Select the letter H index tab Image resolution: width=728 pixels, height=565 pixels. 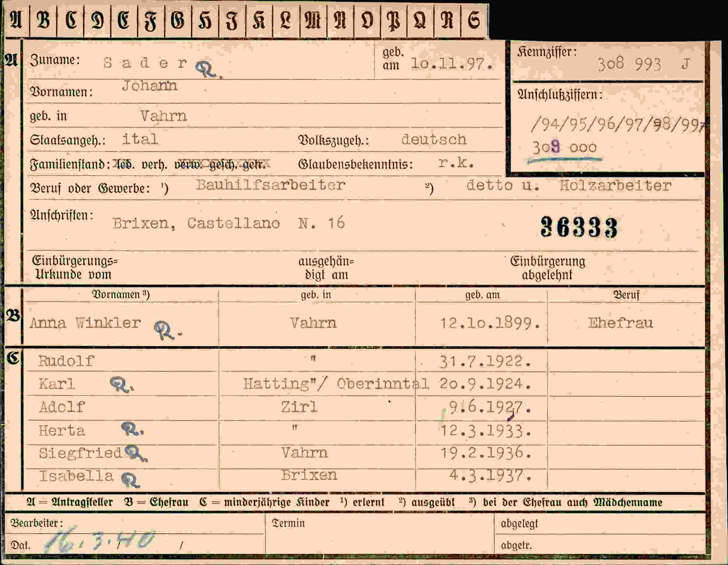pyautogui.click(x=205, y=21)
